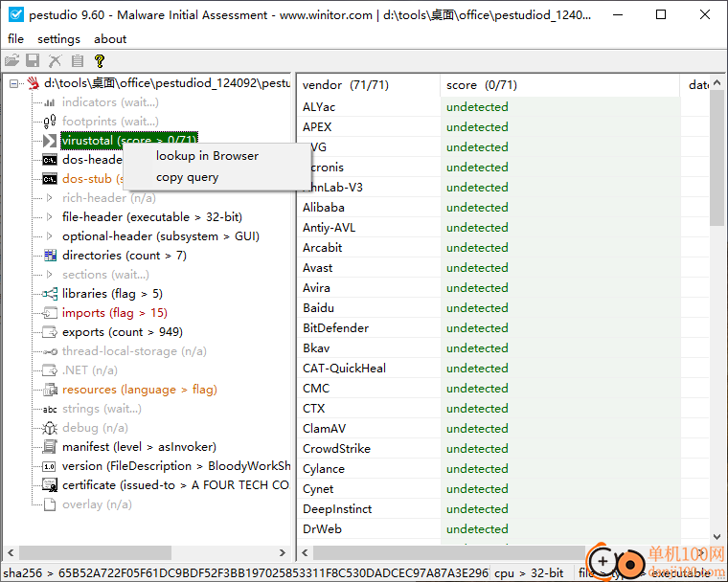The image size is (728, 582).
Task: Click the exports arrow icon
Action: (x=50, y=332)
